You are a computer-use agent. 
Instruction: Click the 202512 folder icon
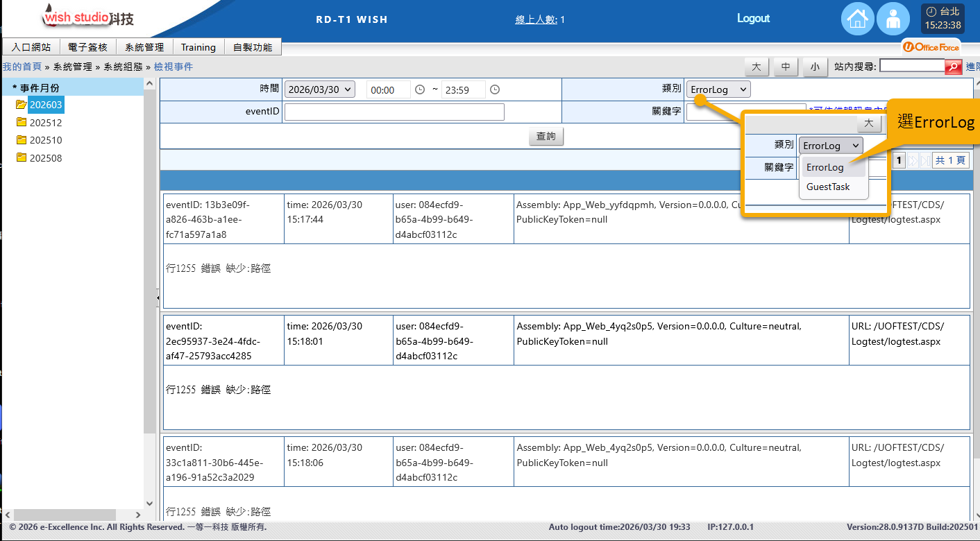pos(21,123)
